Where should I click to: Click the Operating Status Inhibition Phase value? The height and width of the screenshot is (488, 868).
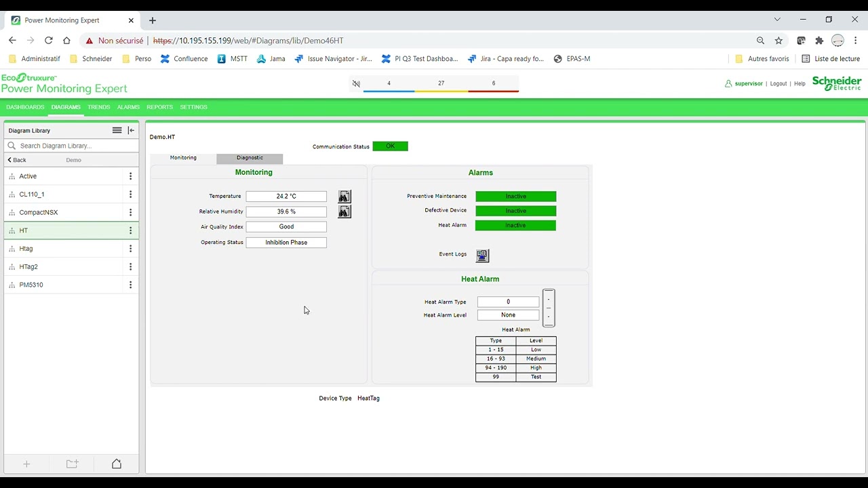point(286,243)
